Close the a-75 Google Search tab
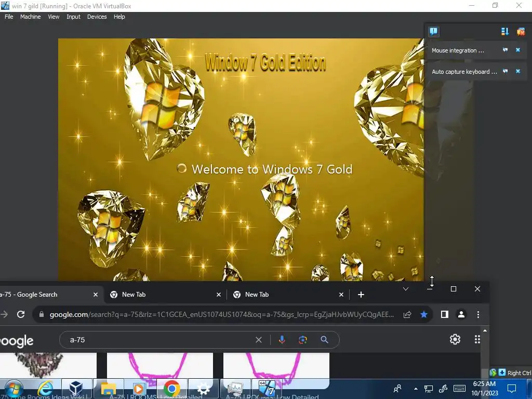The height and width of the screenshot is (399, 532). pos(96,295)
